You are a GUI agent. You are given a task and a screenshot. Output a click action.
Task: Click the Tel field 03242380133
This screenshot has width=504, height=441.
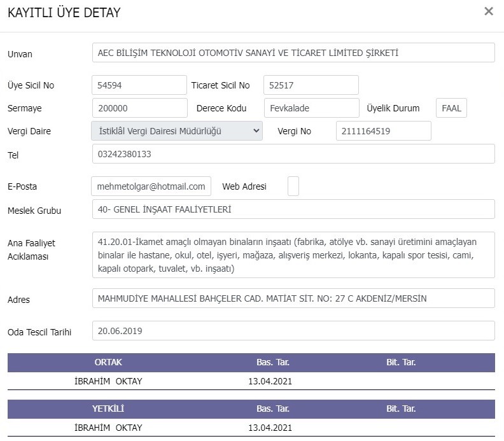pos(293,154)
